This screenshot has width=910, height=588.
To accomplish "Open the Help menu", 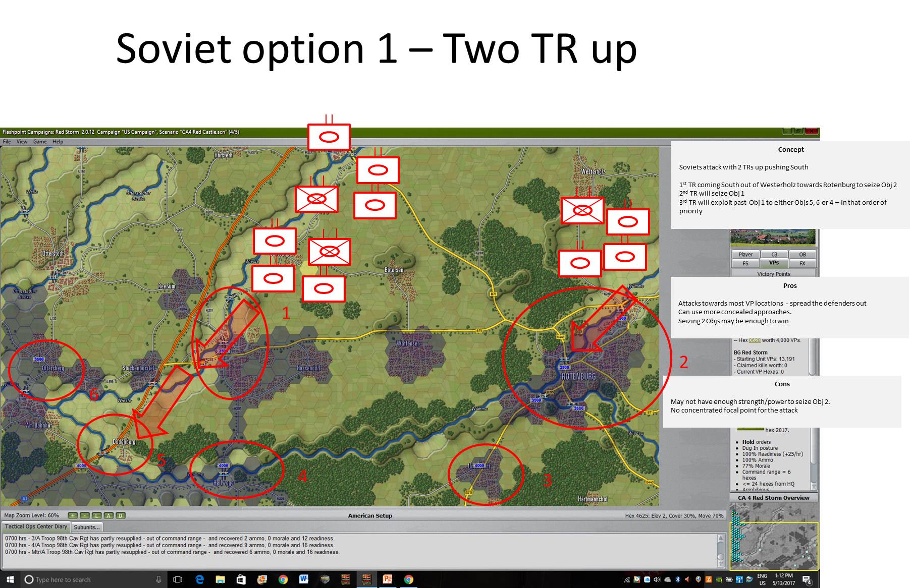I will [58, 142].
